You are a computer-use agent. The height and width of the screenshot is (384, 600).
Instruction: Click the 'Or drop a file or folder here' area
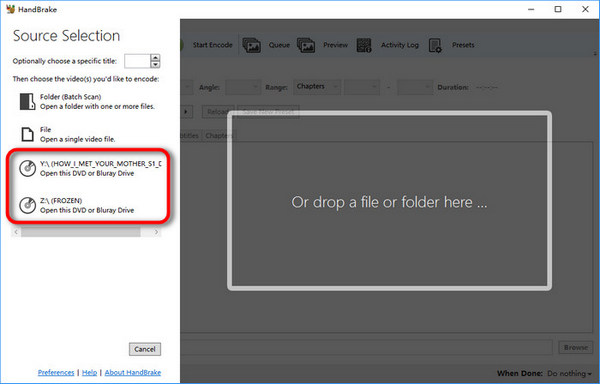pyautogui.click(x=390, y=201)
